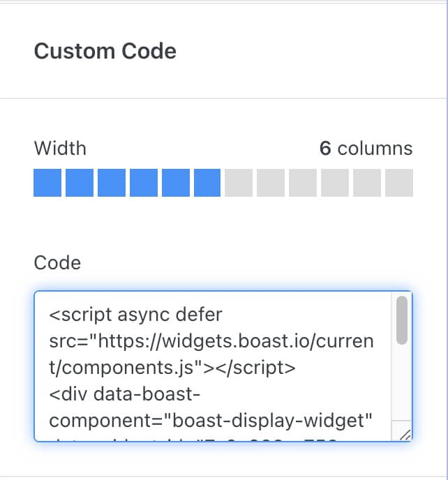Click the sixth blue width block
This screenshot has width=448, height=480.
pyautogui.click(x=208, y=183)
